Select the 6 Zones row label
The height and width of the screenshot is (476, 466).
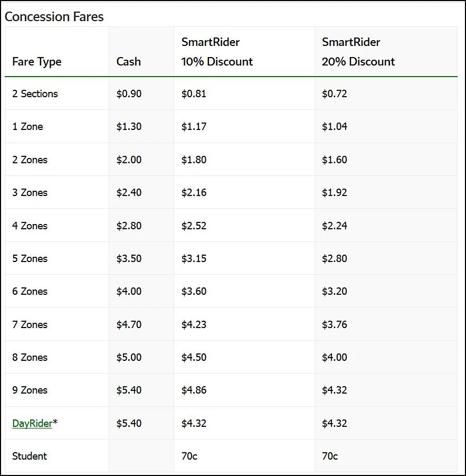click(x=30, y=291)
